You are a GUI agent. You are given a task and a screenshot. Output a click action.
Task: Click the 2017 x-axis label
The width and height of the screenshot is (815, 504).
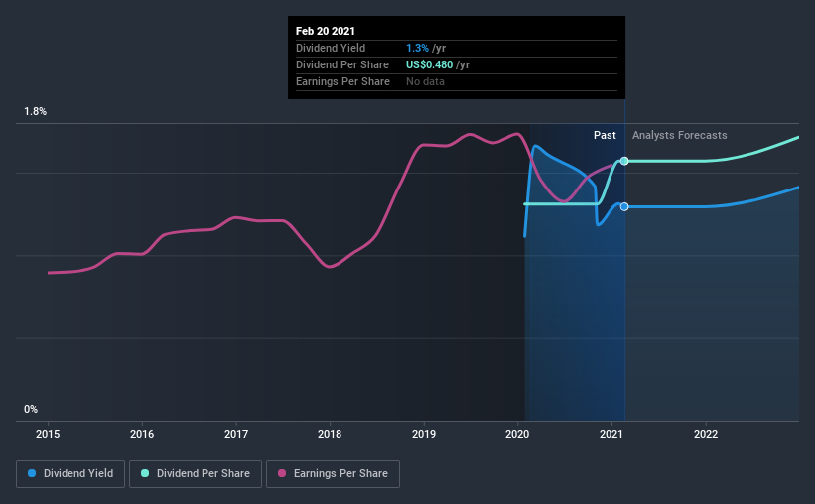click(236, 434)
